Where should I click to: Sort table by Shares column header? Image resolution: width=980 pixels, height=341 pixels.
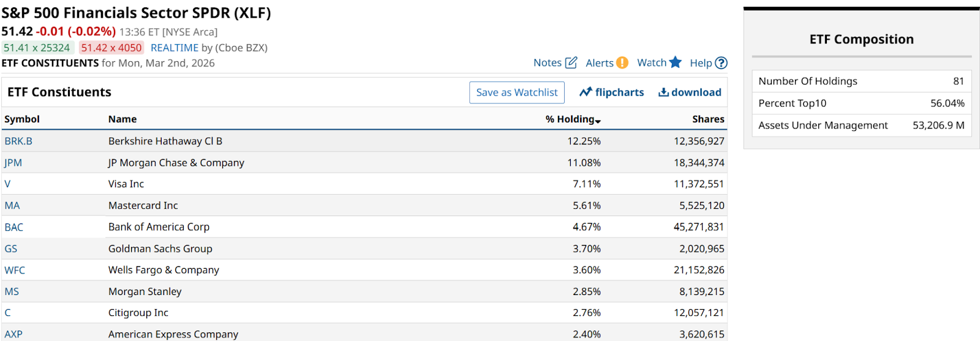tap(708, 119)
